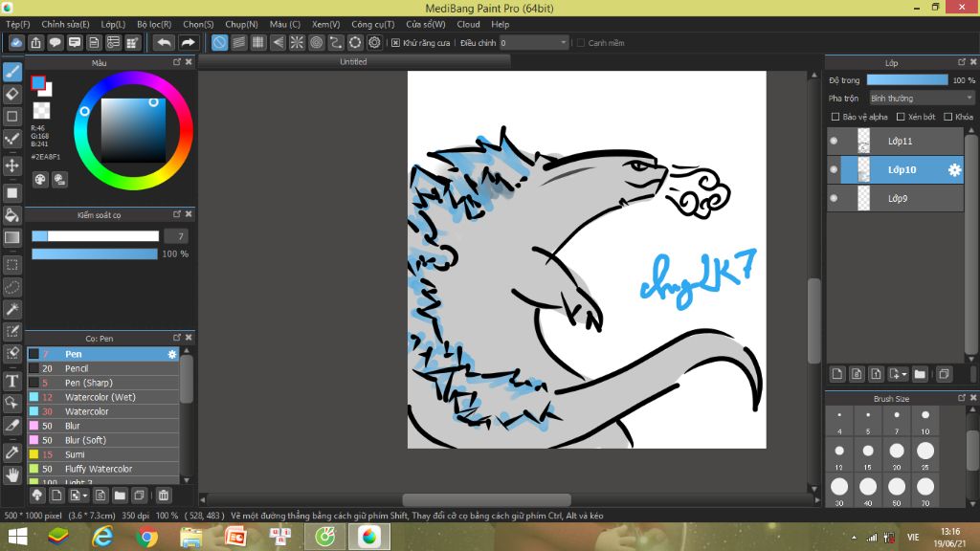Toggle the Canh mềm checkbox
This screenshot has width=980, height=551.
(x=581, y=43)
